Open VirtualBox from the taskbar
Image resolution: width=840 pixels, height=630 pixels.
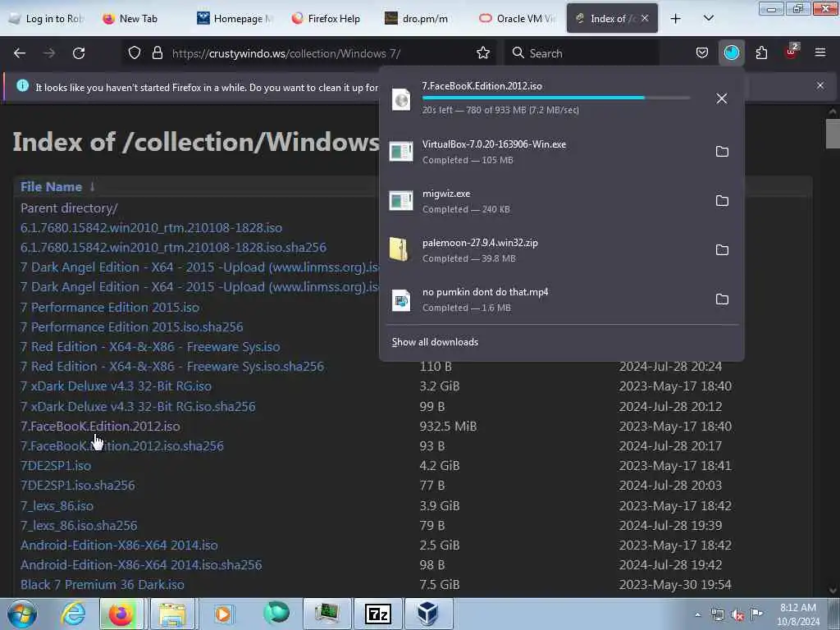427,614
